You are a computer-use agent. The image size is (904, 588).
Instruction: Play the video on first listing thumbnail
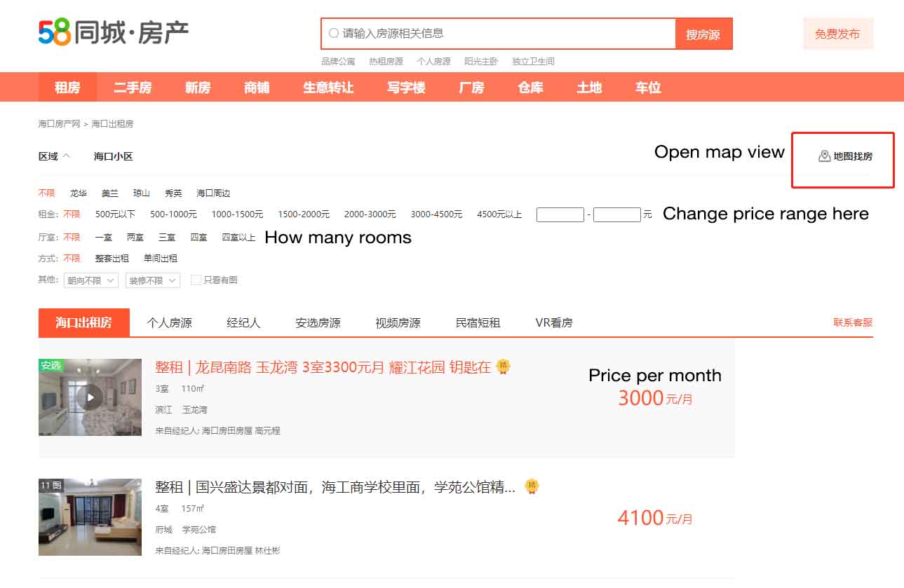point(90,397)
